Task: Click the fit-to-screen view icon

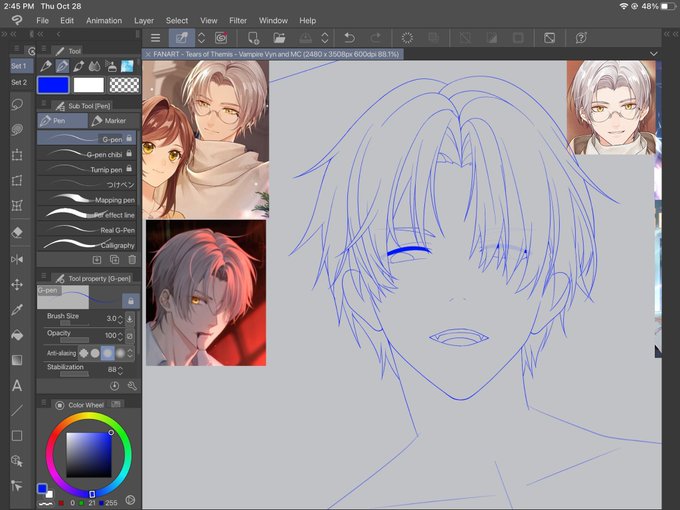Action: (549, 38)
